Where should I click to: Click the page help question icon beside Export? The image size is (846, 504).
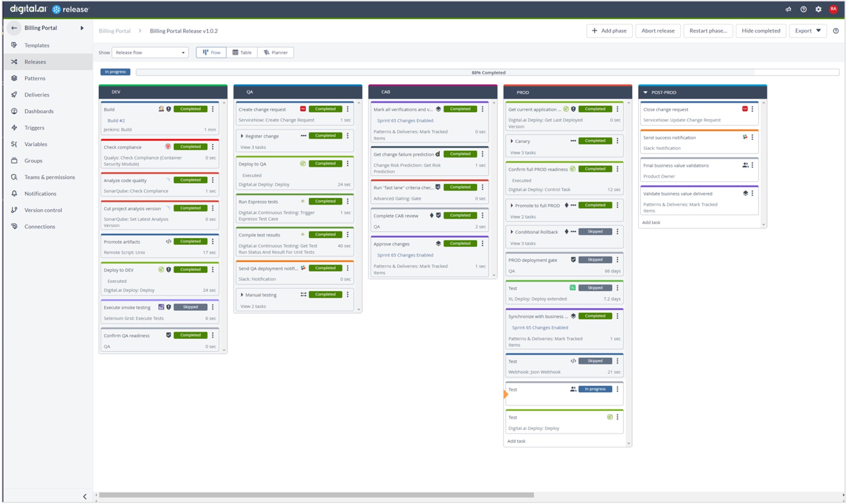[835, 31]
